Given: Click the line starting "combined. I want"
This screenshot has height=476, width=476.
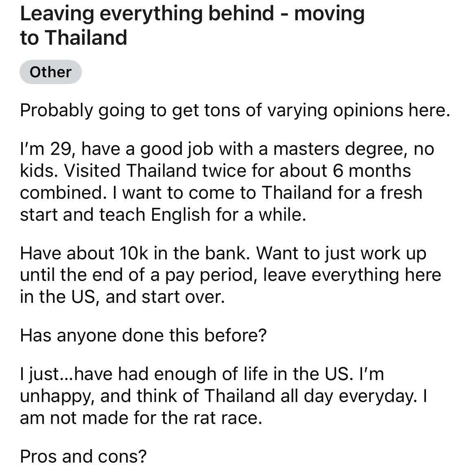Looking at the screenshot, I should point(221,193).
